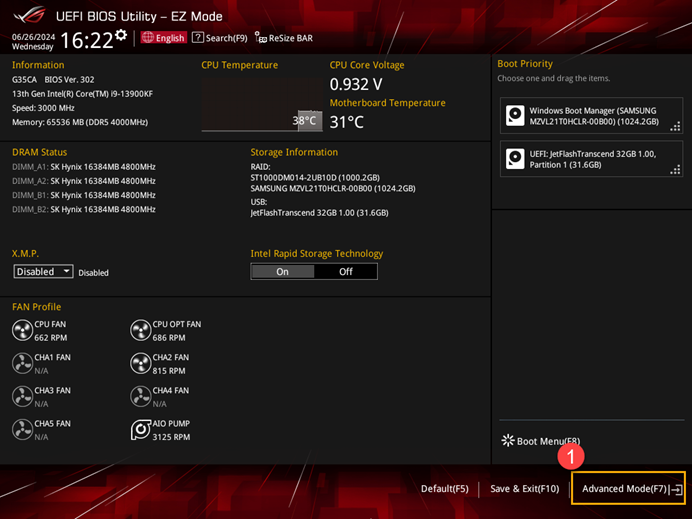Click the Advanced Mode exit arrow icon

click(x=677, y=489)
